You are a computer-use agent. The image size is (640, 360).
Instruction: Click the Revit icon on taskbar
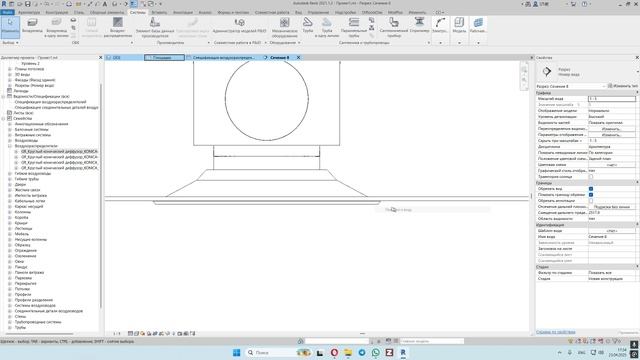tap(403, 352)
